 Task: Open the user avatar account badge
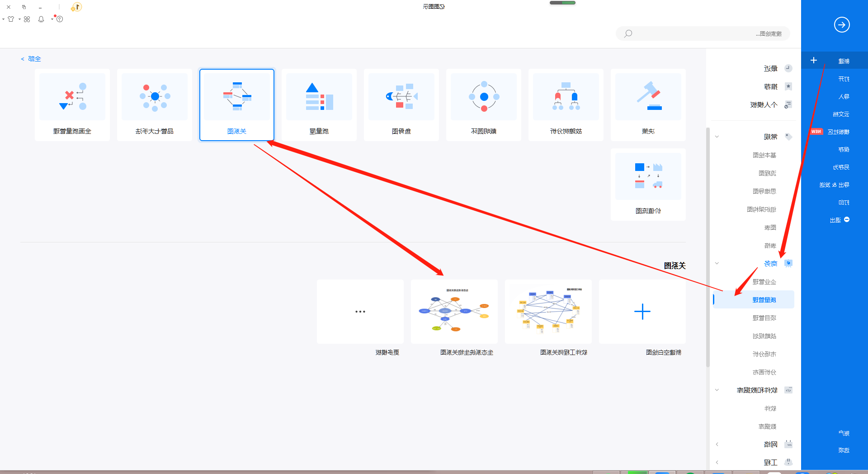pyautogui.click(x=76, y=7)
